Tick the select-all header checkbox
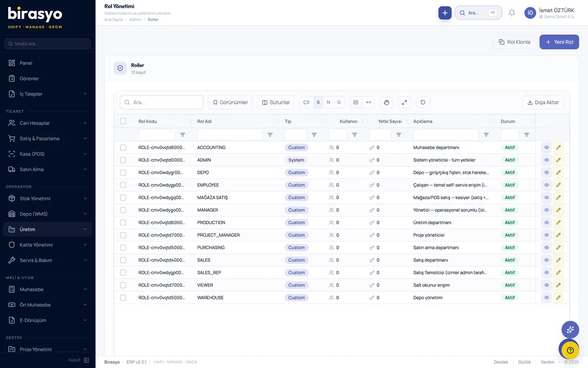The height and width of the screenshot is (368, 588). pyautogui.click(x=123, y=121)
